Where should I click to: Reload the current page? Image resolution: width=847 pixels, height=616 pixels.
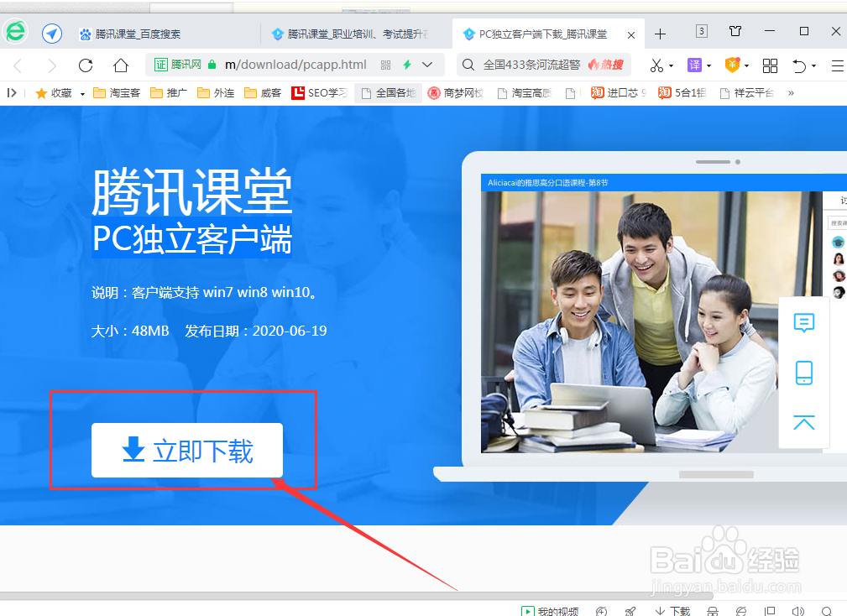click(86, 65)
